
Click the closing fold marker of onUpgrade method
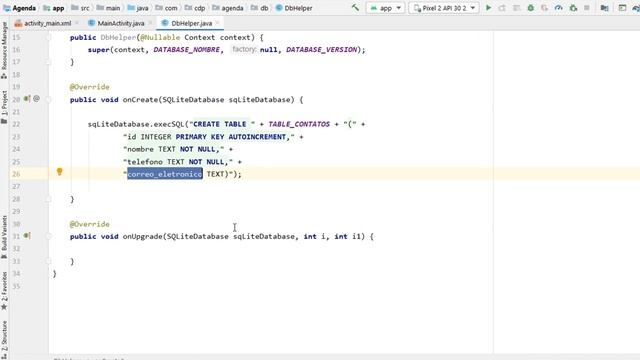point(49,261)
